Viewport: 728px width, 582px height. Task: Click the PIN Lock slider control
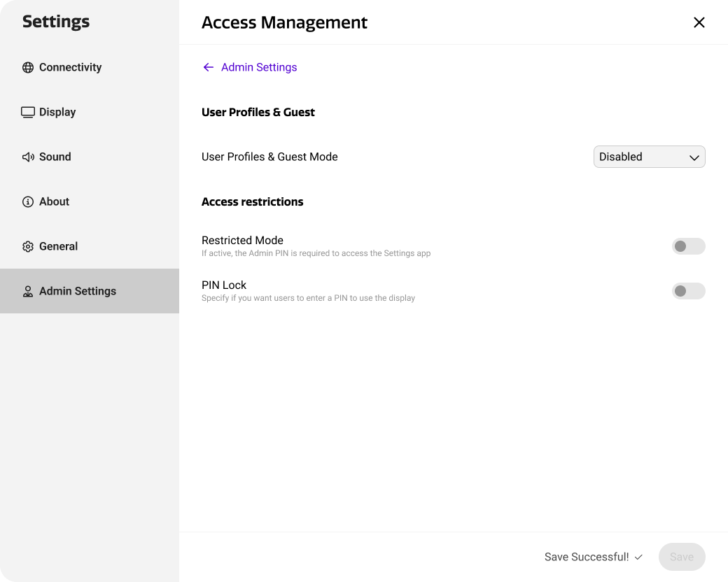click(688, 291)
